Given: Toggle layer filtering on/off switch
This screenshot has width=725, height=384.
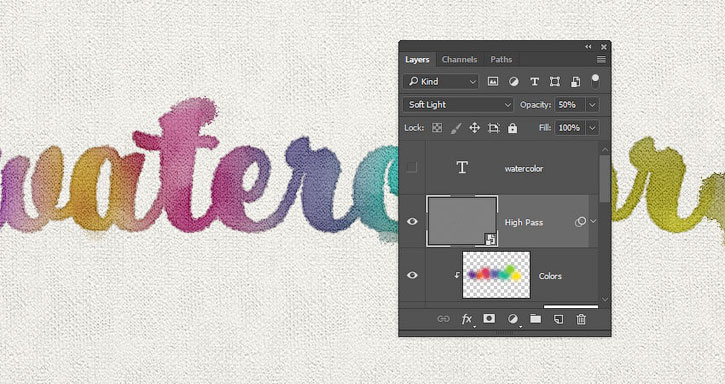Looking at the screenshot, I should 595,81.
